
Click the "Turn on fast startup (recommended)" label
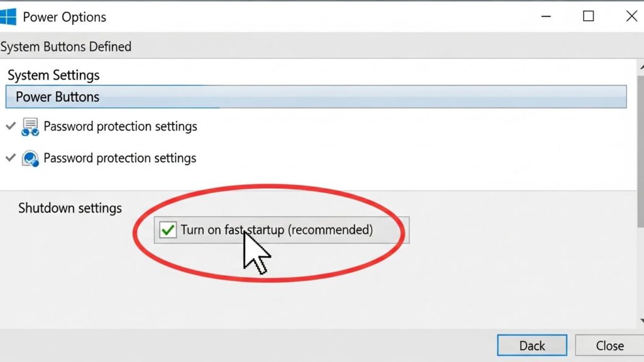coord(277,230)
